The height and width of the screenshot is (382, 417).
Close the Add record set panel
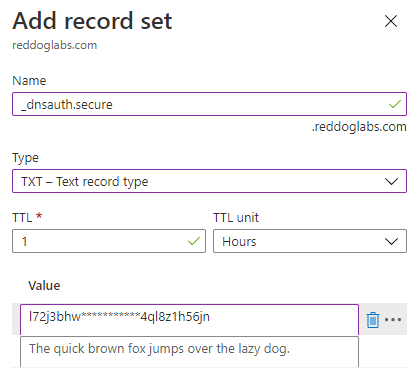pos(391,21)
